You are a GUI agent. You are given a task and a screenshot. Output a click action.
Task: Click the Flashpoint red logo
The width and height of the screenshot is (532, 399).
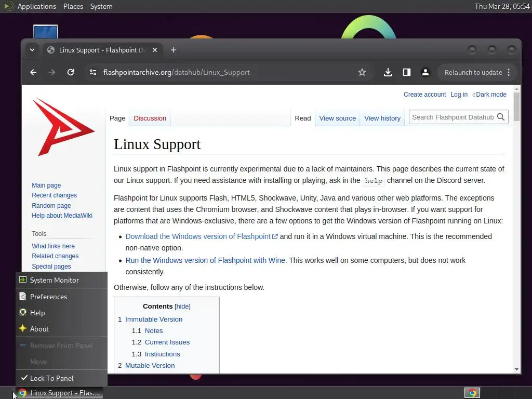63,127
